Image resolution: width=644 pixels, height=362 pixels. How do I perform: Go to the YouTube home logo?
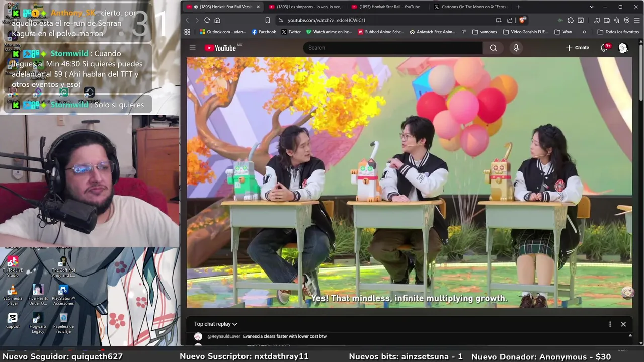(x=220, y=48)
